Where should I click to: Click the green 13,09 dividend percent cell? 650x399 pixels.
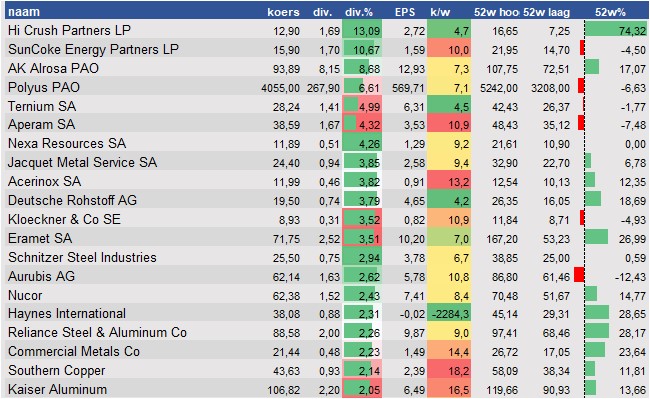(362, 31)
